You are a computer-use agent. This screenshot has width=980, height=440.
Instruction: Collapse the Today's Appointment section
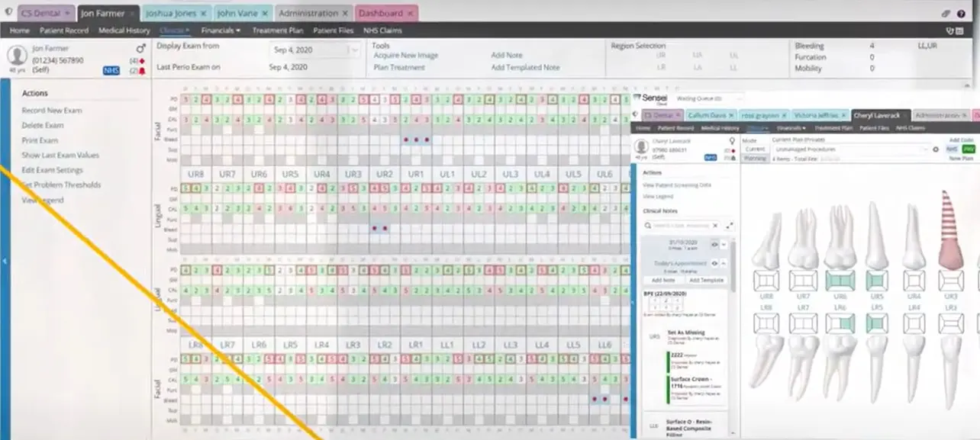pyautogui.click(x=724, y=263)
